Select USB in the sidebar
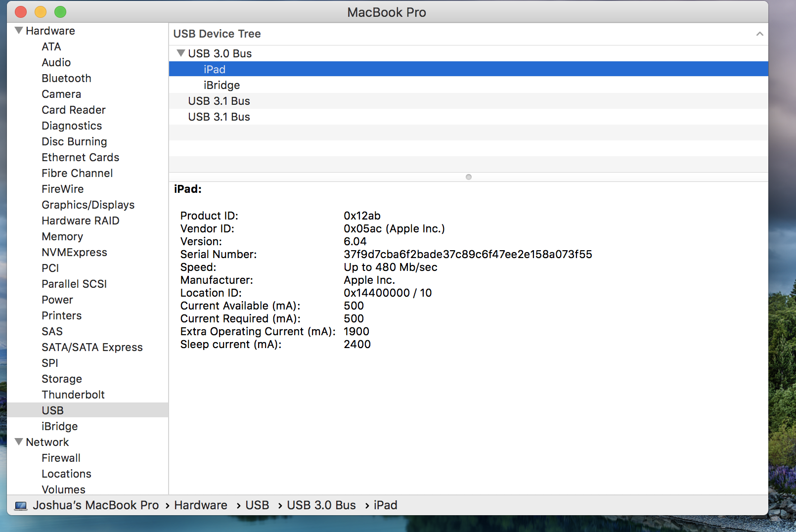 [x=88, y=410]
